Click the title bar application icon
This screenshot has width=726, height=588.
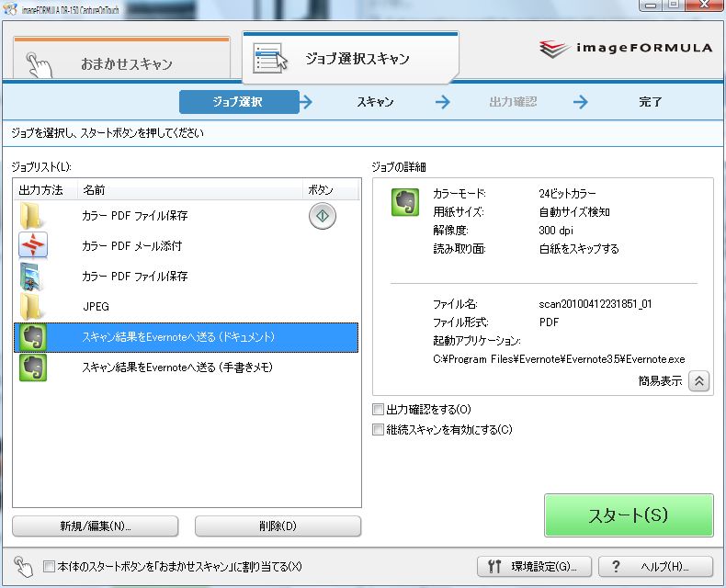pos(10,9)
